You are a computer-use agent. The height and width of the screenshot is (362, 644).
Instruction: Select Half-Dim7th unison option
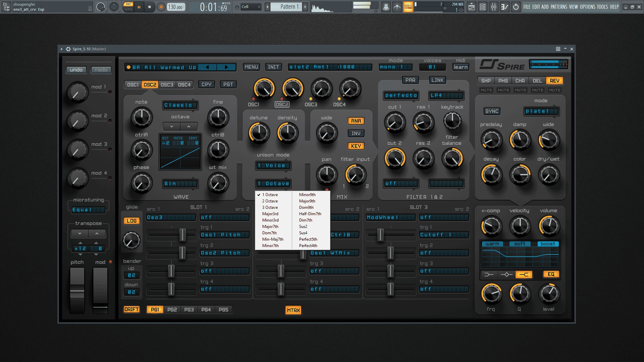pos(310,214)
